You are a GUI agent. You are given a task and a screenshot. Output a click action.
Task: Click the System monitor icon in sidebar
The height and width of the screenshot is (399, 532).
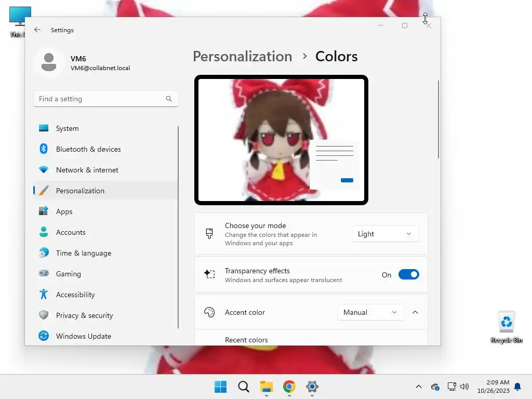[44, 128]
